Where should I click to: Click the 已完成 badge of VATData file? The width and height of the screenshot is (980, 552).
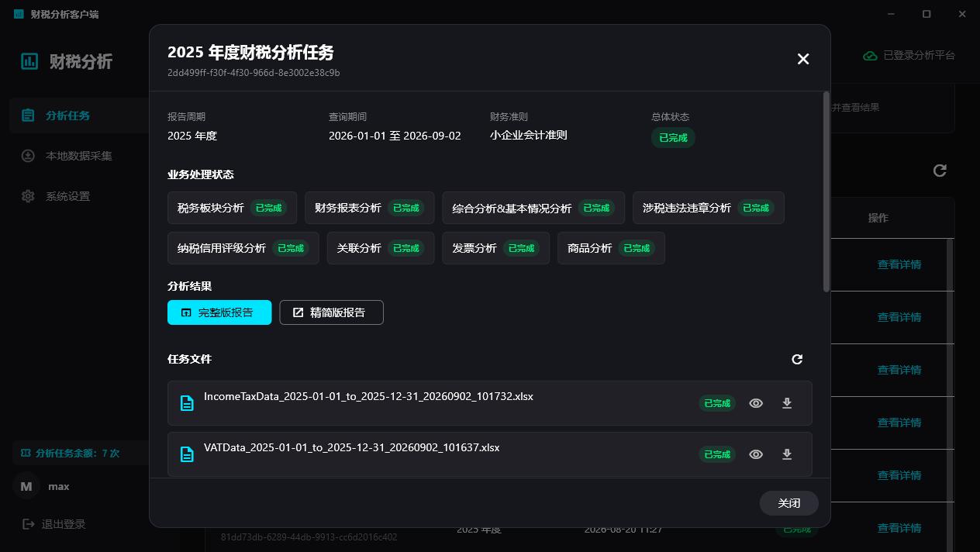[x=717, y=454]
